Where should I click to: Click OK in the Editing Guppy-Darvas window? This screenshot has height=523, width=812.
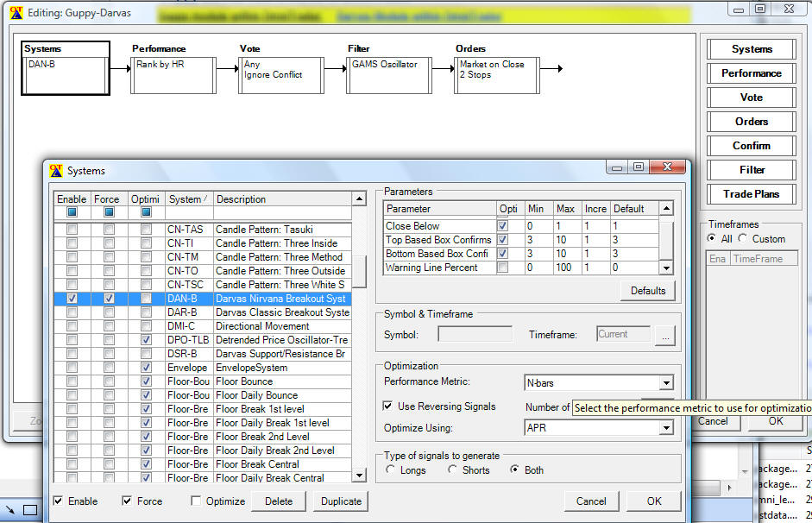(775, 420)
